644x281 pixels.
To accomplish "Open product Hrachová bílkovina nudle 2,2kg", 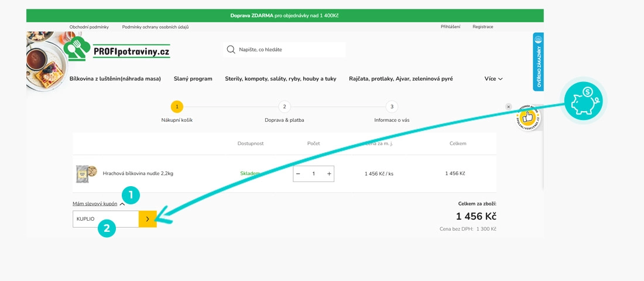I will tap(138, 173).
